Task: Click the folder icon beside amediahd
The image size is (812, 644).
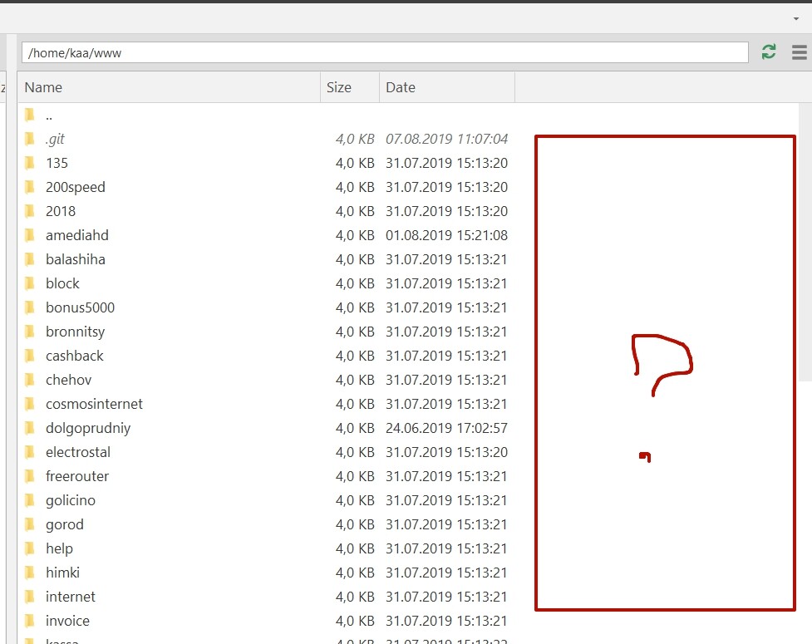Action: [x=30, y=235]
